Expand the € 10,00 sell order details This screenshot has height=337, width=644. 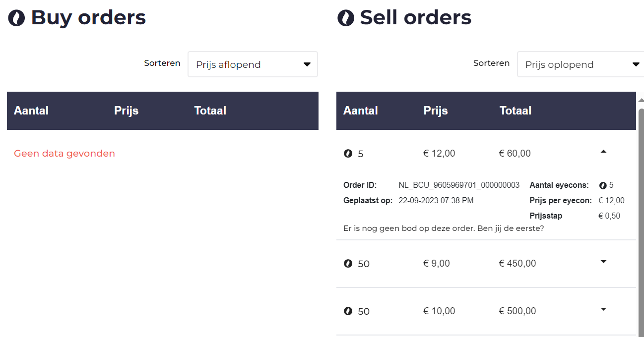(603, 309)
